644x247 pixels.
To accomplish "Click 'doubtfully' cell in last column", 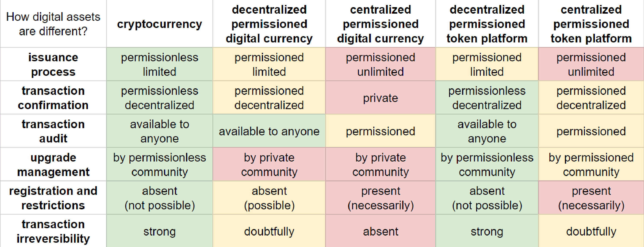I will (591, 231).
